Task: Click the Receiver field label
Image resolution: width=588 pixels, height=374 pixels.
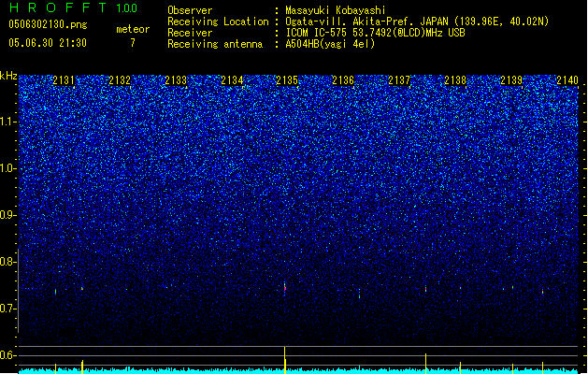Action: point(190,33)
